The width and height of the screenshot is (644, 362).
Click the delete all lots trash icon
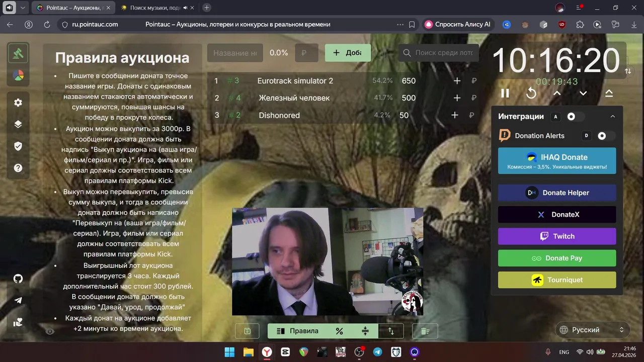[x=425, y=331]
